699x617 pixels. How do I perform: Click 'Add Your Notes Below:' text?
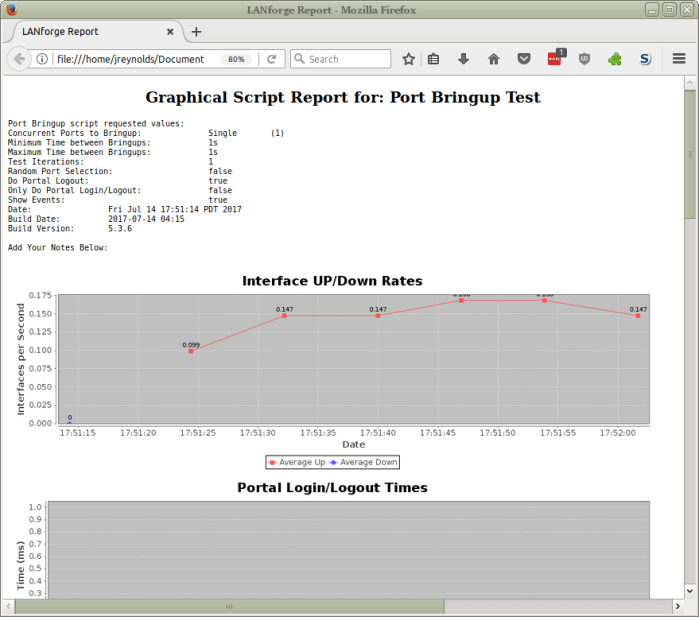tap(58, 247)
